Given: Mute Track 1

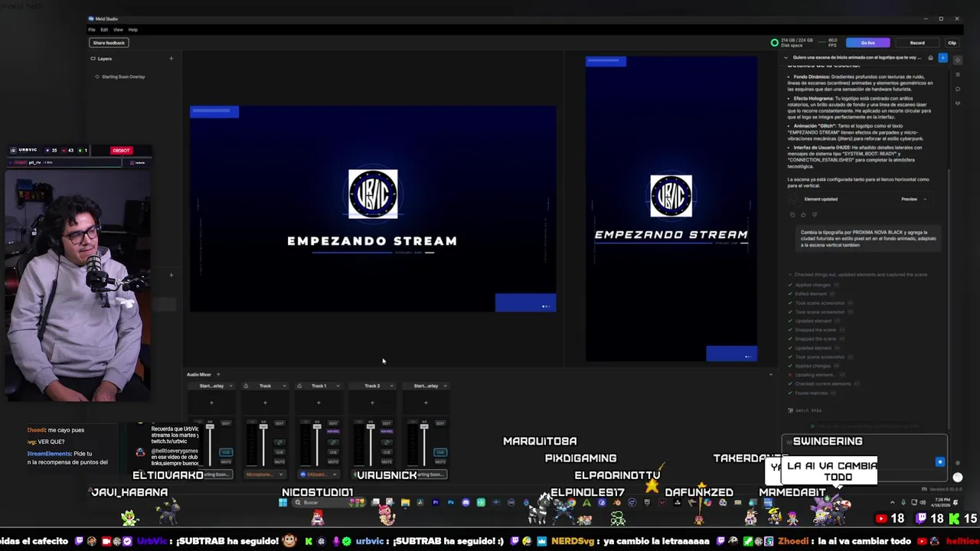Looking at the screenshot, I should pos(333,461).
